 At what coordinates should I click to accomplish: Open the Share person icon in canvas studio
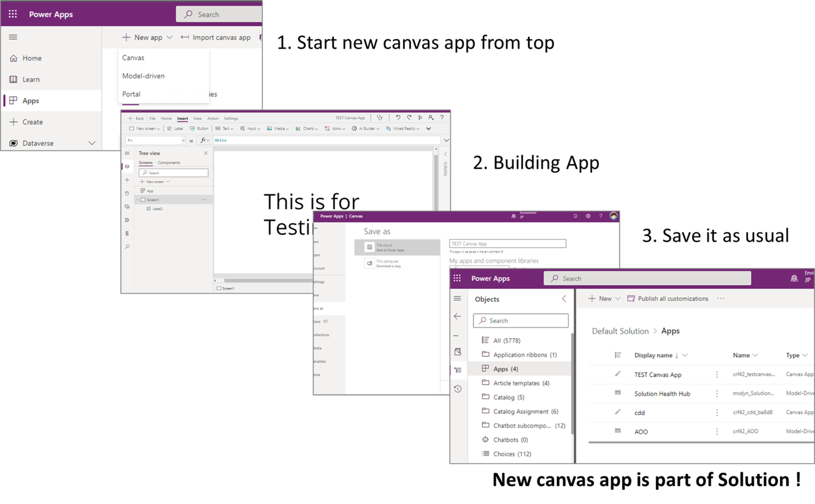point(431,118)
